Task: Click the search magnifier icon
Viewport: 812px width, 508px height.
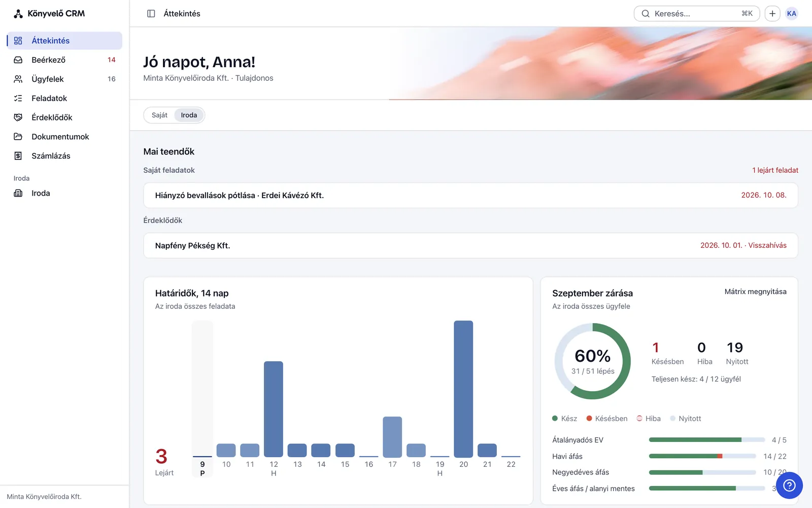Action: click(646, 14)
